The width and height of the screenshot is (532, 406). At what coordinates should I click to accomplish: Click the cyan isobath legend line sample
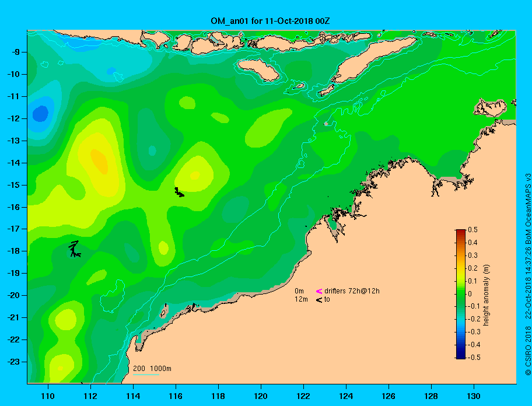coord(146,374)
